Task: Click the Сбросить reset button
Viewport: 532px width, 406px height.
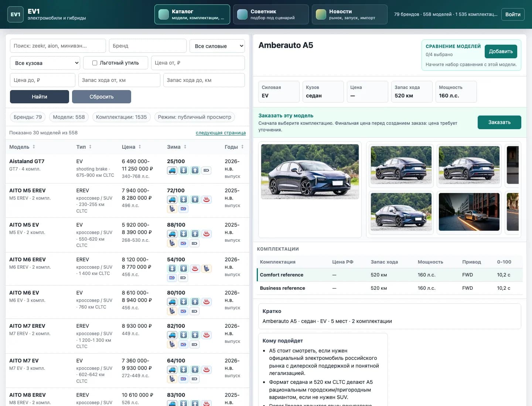Action: (x=102, y=97)
